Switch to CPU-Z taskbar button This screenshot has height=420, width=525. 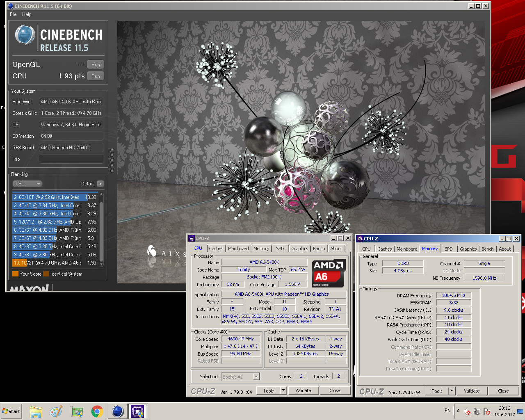pos(137,411)
